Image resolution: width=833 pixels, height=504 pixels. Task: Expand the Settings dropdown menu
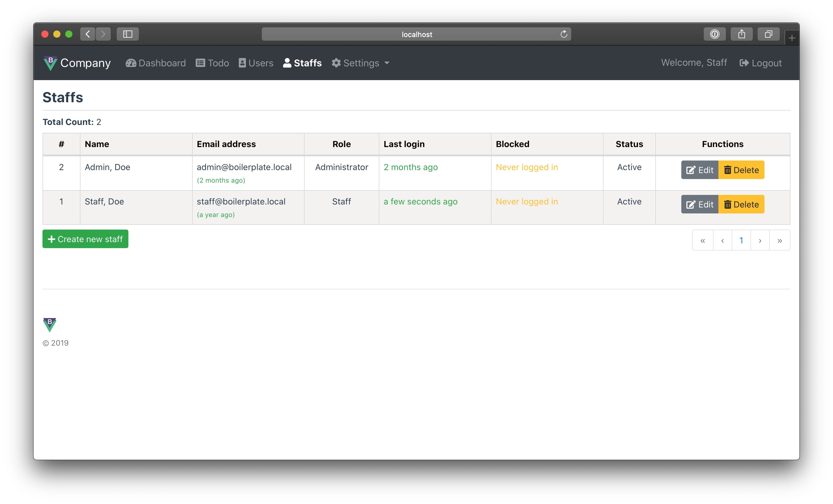point(360,63)
